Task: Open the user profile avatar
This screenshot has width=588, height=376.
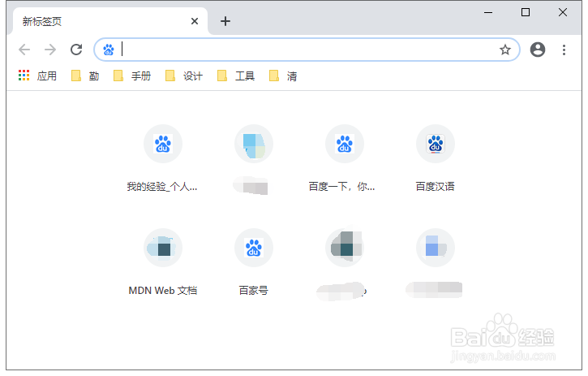Action: click(x=538, y=50)
